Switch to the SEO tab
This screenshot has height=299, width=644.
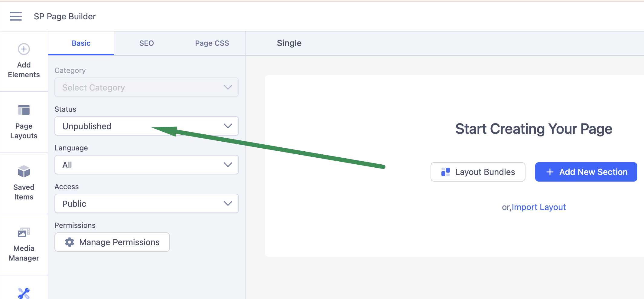tap(147, 43)
